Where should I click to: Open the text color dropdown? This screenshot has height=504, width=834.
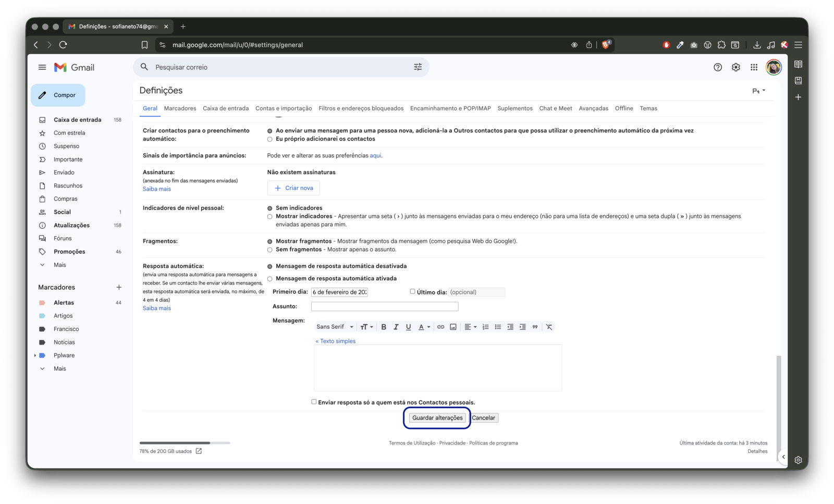click(x=424, y=327)
